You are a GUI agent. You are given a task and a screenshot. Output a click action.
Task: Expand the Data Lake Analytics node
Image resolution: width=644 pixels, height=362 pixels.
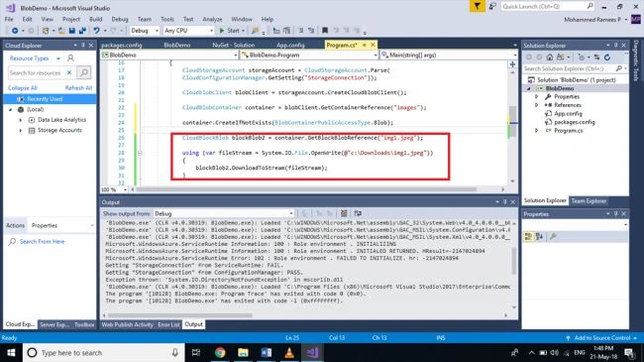(x=21, y=120)
